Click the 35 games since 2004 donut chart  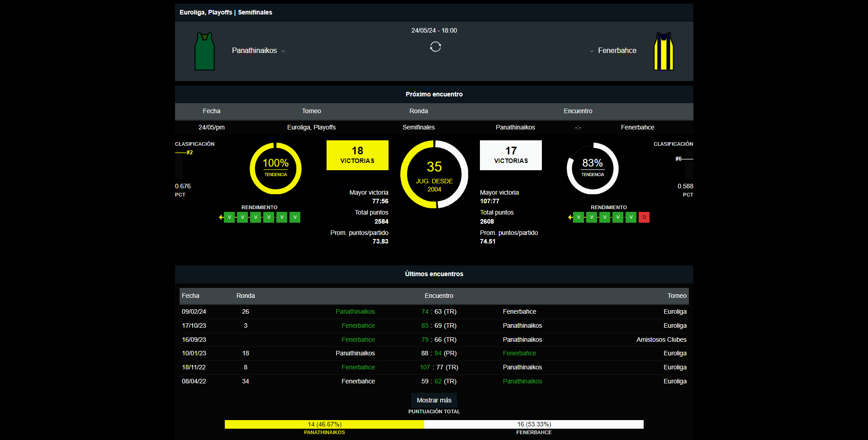click(434, 174)
